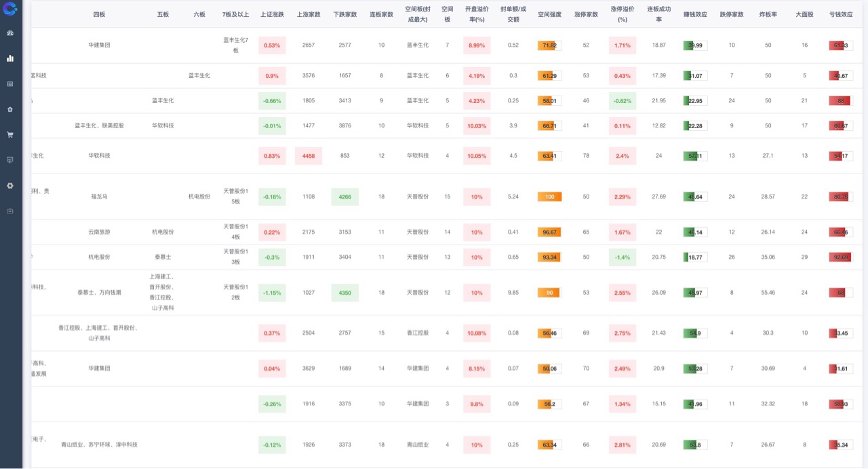The image size is (868, 469).
Task: Open the app logo in the sidebar
Action: (9, 9)
